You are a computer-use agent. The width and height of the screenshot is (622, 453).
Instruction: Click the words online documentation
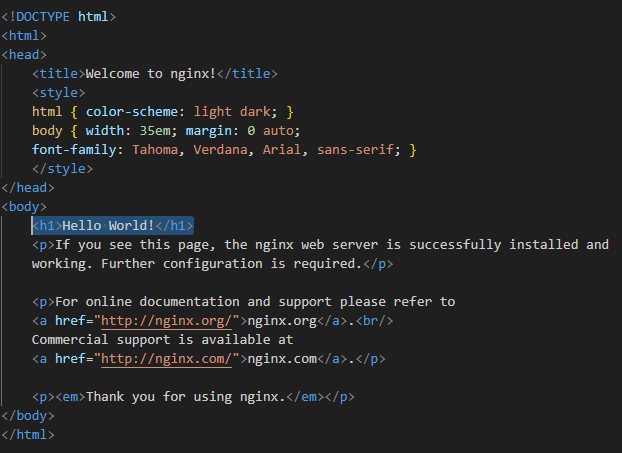[x=163, y=302]
